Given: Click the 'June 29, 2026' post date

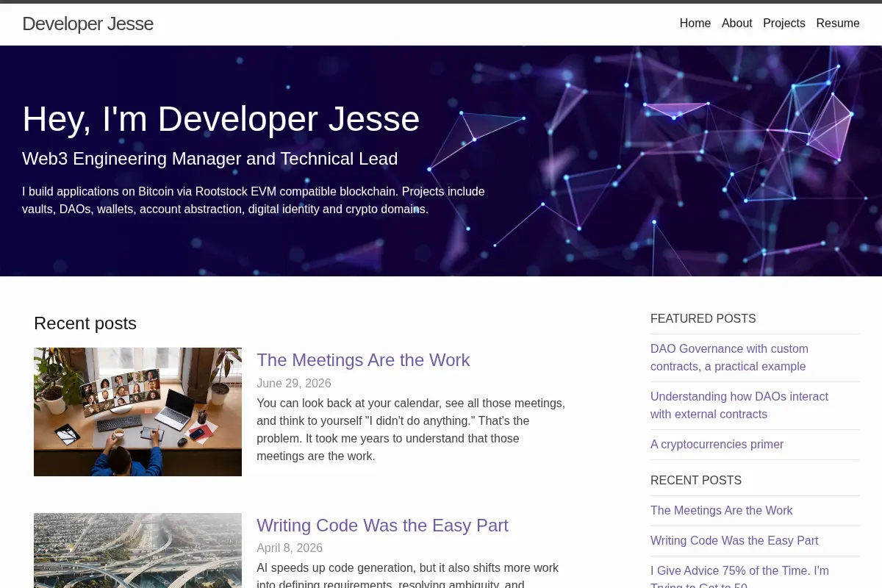Looking at the screenshot, I should tap(294, 384).
